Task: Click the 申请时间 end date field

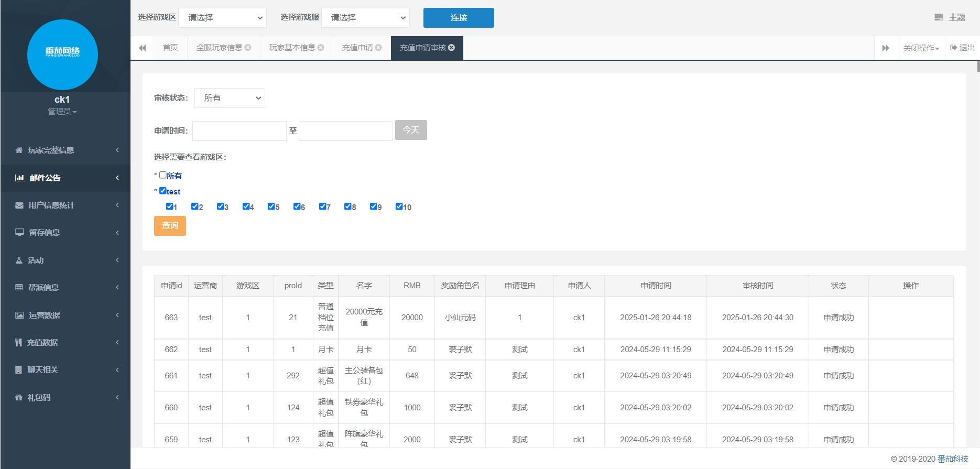Action: (346, 131)
